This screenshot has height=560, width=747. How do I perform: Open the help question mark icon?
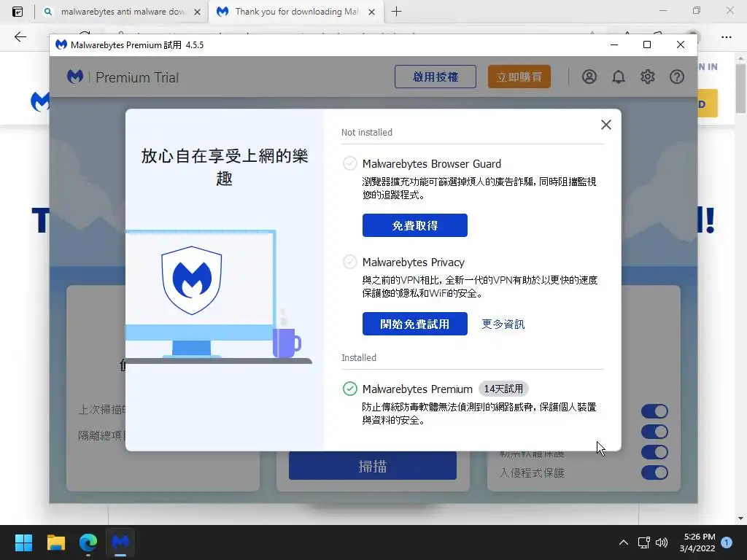(676, 77)
